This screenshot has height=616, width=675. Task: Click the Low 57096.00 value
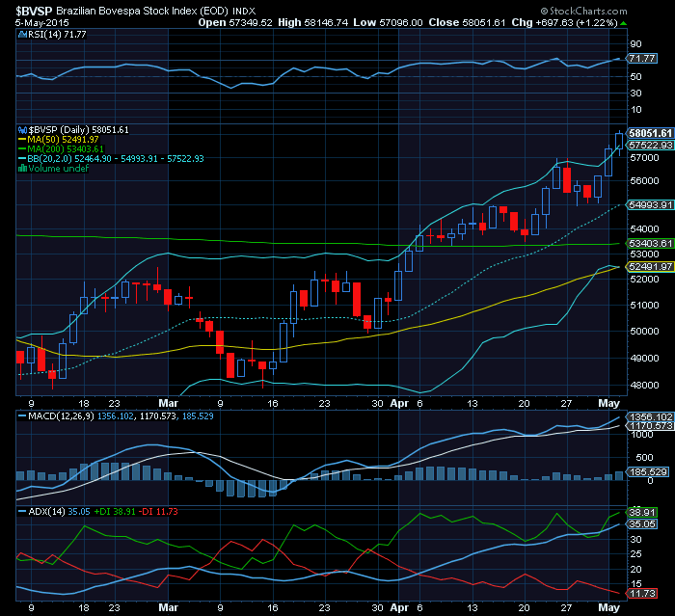(x=388, y=22)
